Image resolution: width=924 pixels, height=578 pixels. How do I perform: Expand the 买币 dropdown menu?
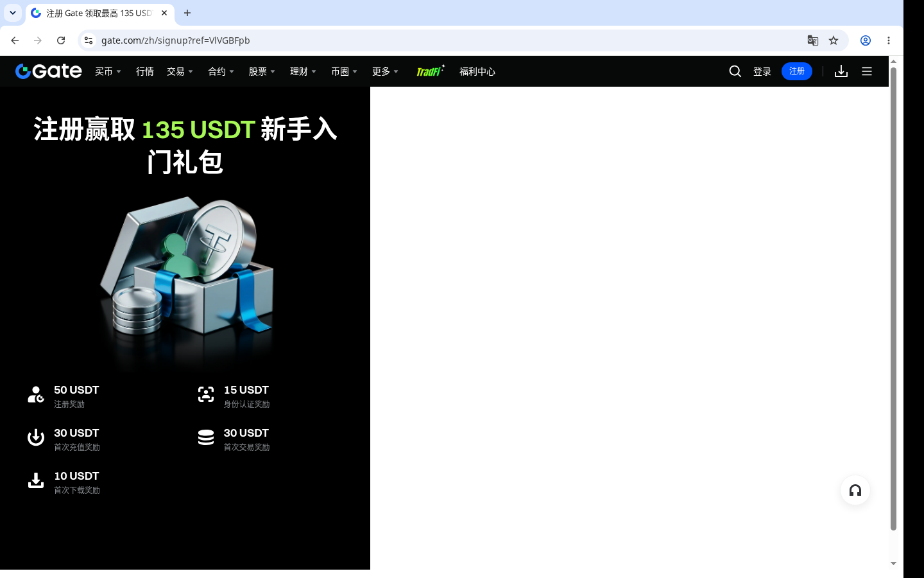point(108,71)
